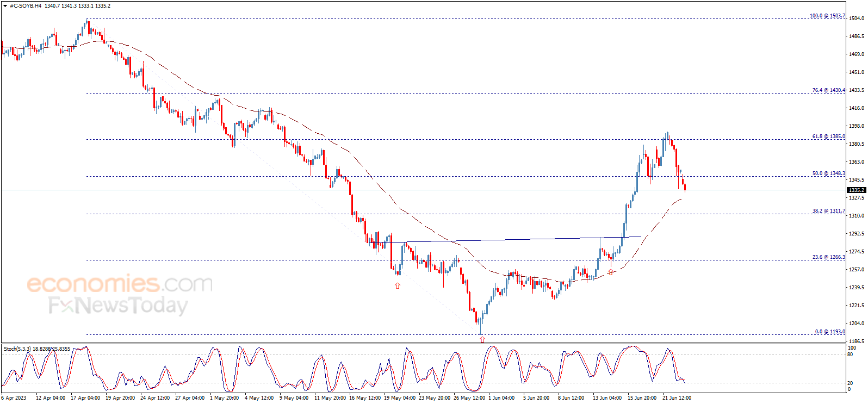This screenshot has width=868, height=404.
Task: Click the 1451.0 price axis value
Action: 857,72
